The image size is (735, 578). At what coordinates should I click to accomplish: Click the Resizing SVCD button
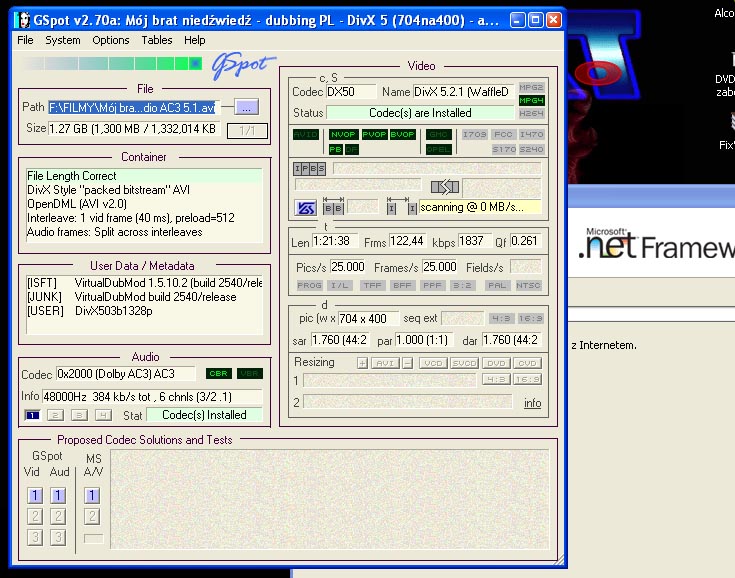click(464, 363)
